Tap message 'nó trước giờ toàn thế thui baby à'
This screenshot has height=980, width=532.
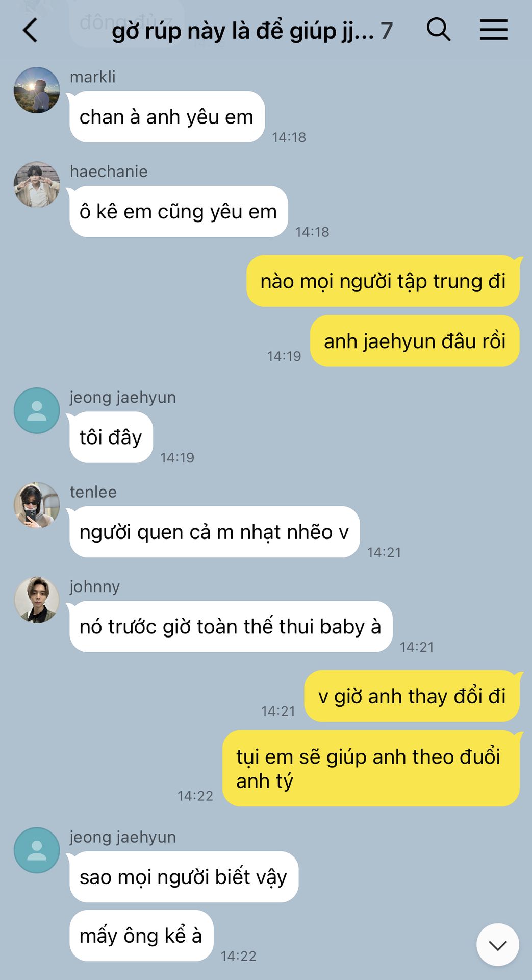point(231,626)
